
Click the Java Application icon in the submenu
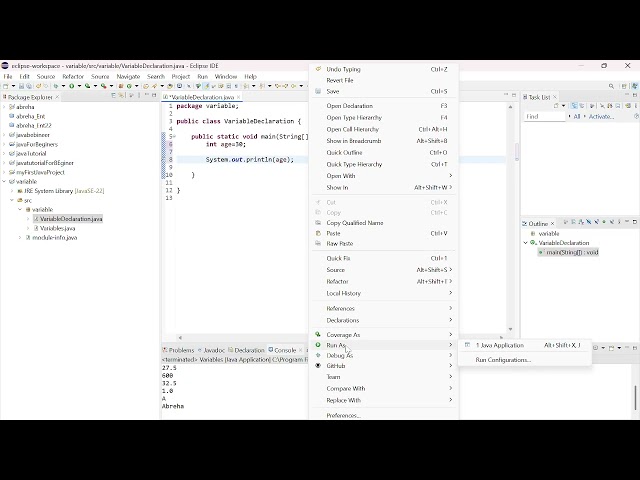pos(467,345)
